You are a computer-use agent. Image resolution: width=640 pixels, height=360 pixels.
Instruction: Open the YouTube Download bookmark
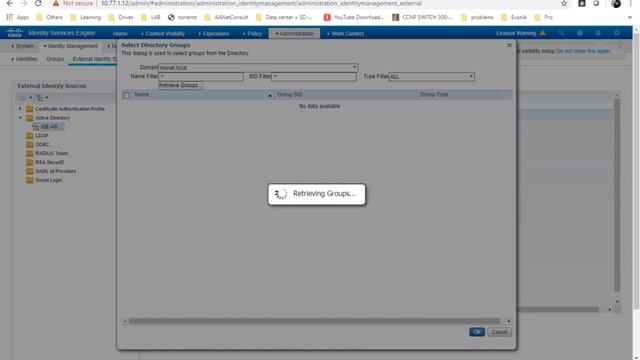tap(354, 17)
